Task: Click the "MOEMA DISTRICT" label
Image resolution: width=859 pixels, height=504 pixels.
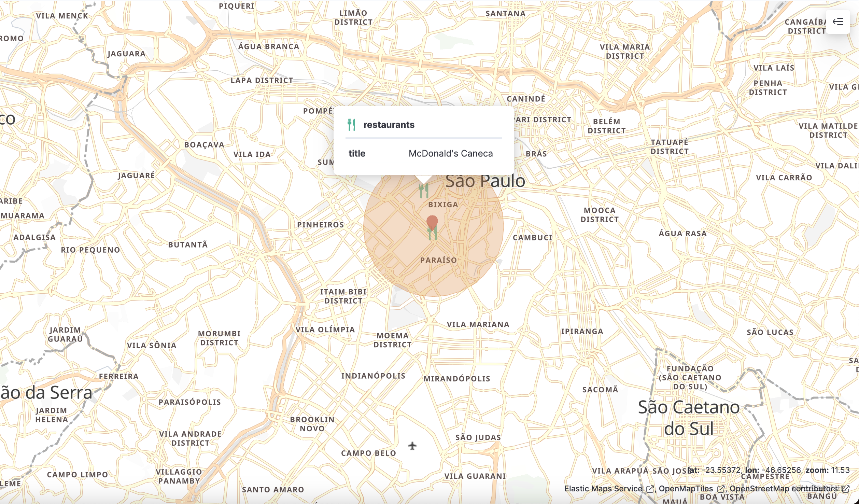Action: point(393,340)
